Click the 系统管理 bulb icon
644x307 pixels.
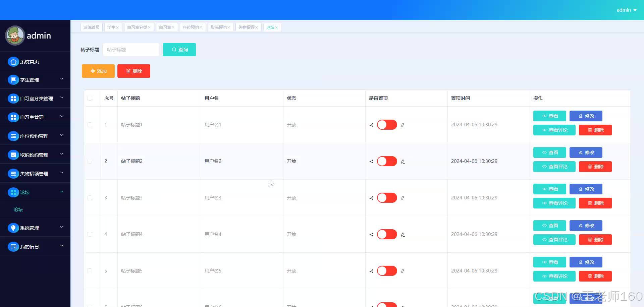pyautogui.click(x=13, y=228)
